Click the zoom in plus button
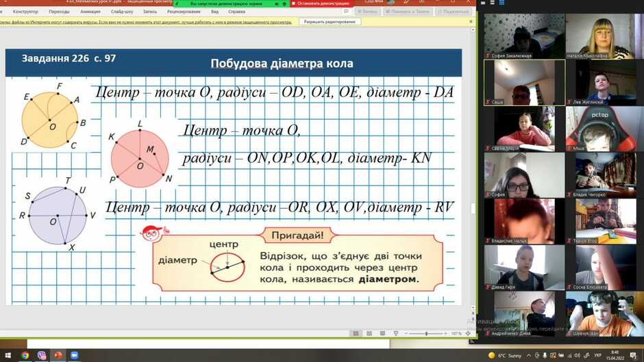The height and width of the screenshot is (362, 644). [445, 334]
